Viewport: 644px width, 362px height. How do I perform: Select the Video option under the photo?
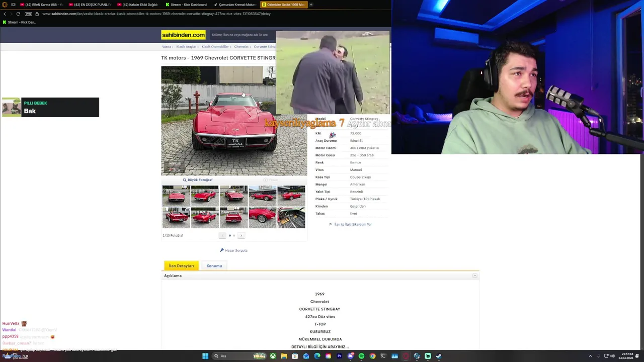click(x=271, y=180)
